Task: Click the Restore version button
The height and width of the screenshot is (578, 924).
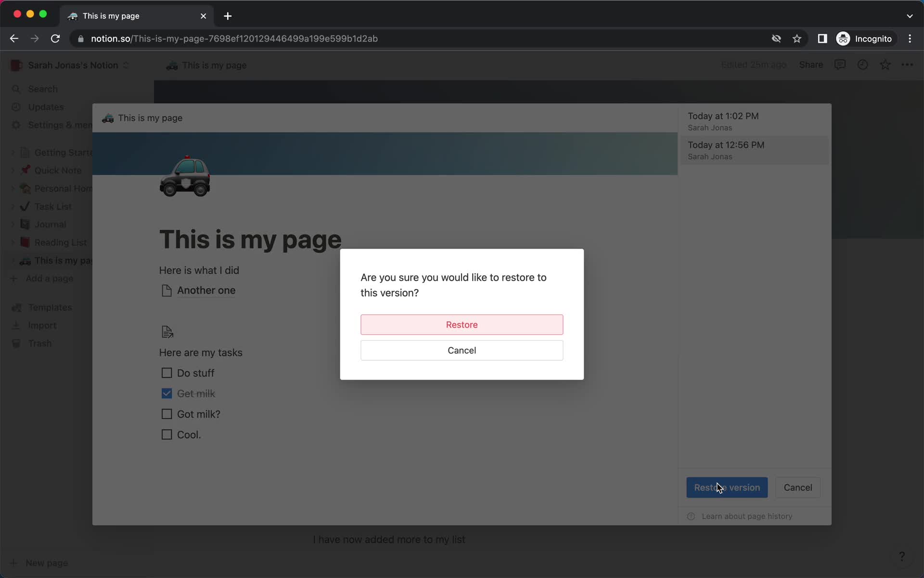Action: tap(726, 487)
